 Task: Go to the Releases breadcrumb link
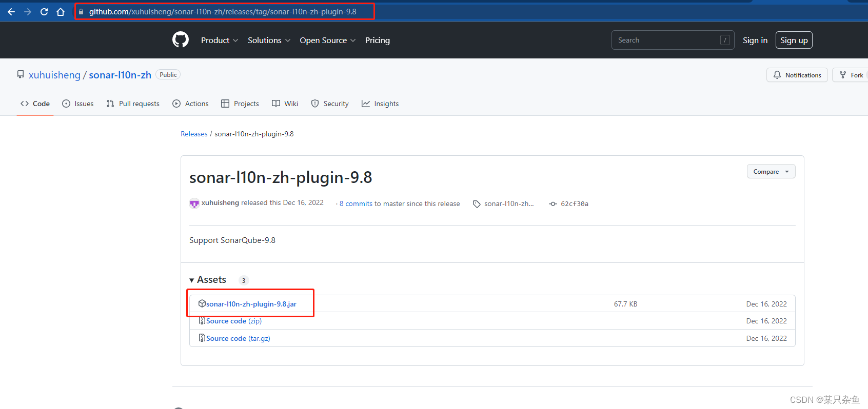pos(194,134)
